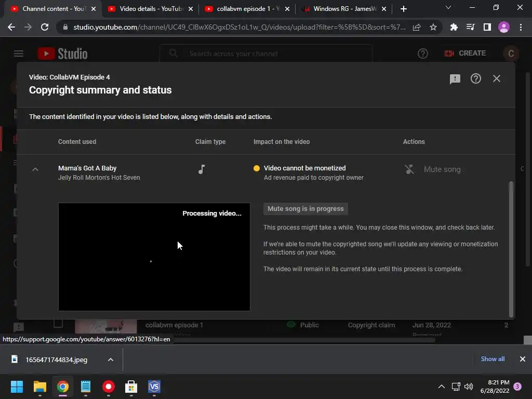Viewport: 532px width, 399px height.
Task: Click the muted-note icon beside Mute song
Action: click(x=409, y=169)
